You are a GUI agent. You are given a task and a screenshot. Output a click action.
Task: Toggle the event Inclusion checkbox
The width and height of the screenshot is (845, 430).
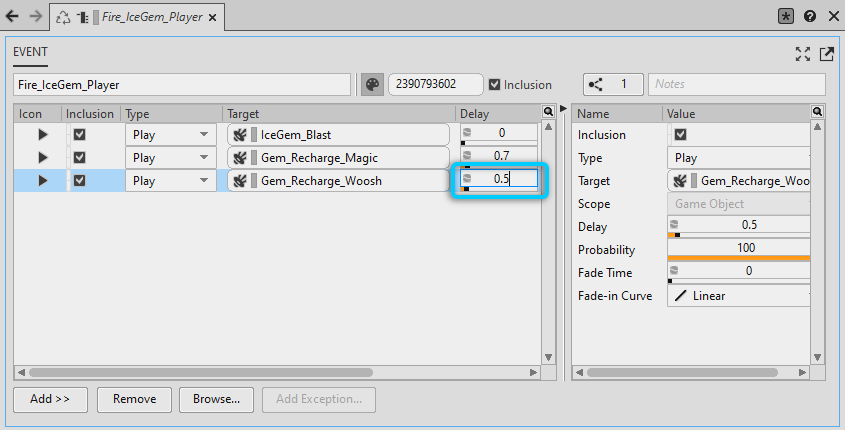pyautogui.click(x=495, y=85)
